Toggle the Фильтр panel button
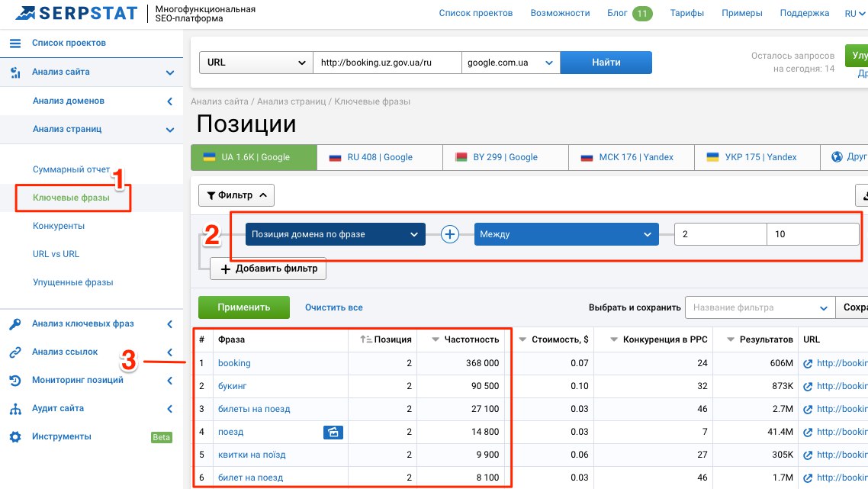The width and height of the screenshot is (868, 489). 236,195
